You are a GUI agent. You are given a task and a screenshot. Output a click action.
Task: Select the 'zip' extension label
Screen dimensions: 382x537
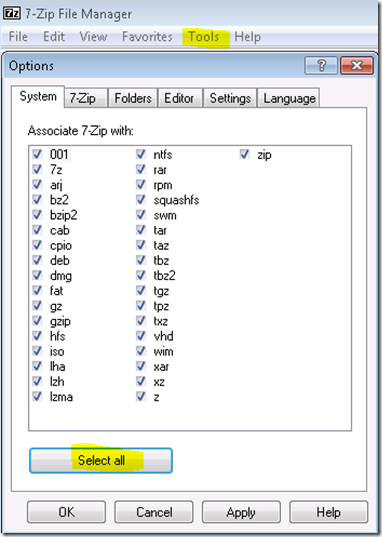click(264, 155)
